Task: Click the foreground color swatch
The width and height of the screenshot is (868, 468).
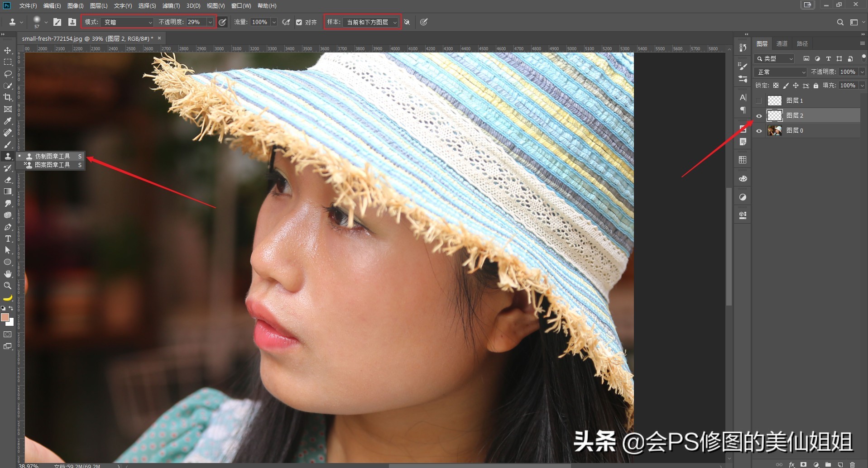Action: [5, 317]
